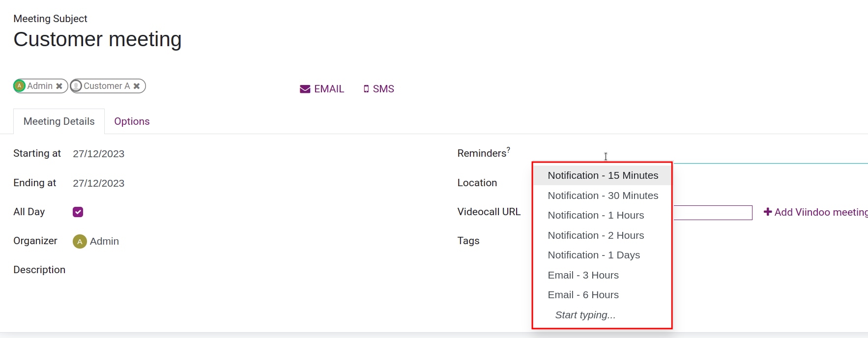Remove the Customer A attendee tag

137,86
